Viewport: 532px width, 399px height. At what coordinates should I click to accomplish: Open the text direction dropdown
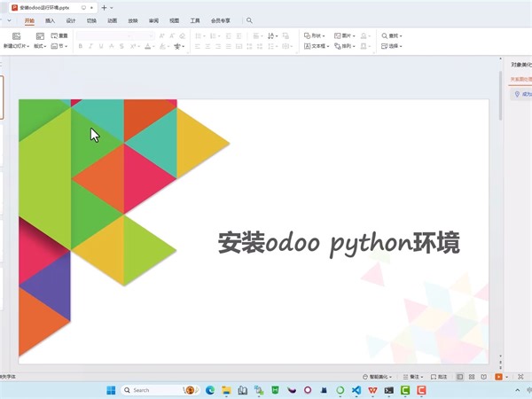(x=272, y=35)
